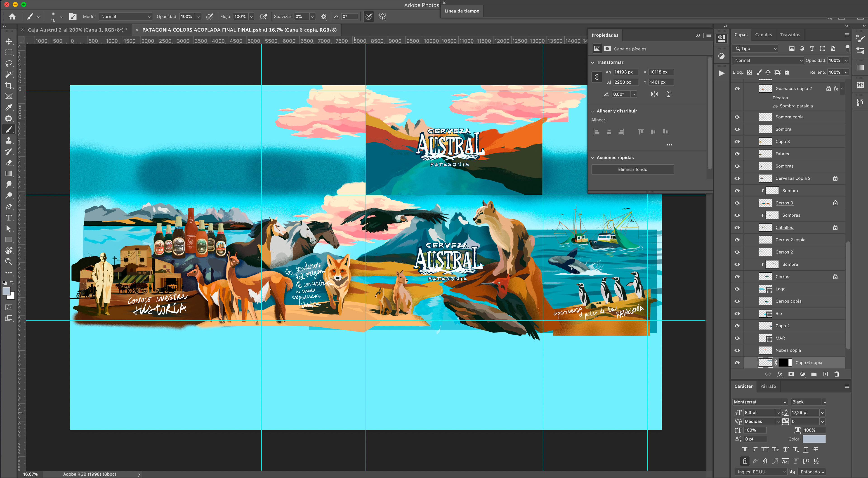The height and width of the screenshot is (478, 868).
Task: Click flip horizontal icon in Transformar
Action: pyautogui.click(x=654, y=94)
